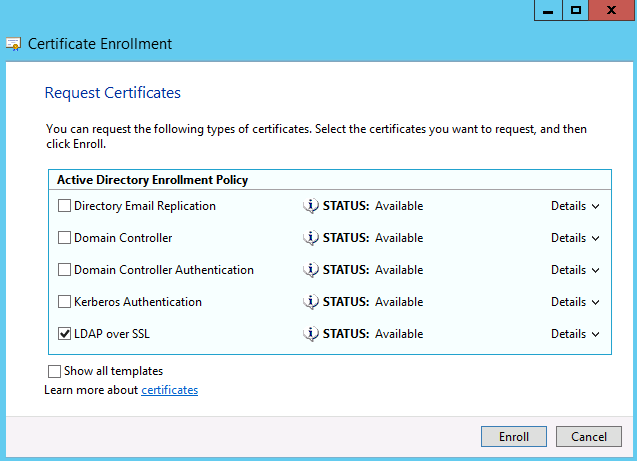
Task: Show Details for LDAP over SSL
Action: [575, 334]
